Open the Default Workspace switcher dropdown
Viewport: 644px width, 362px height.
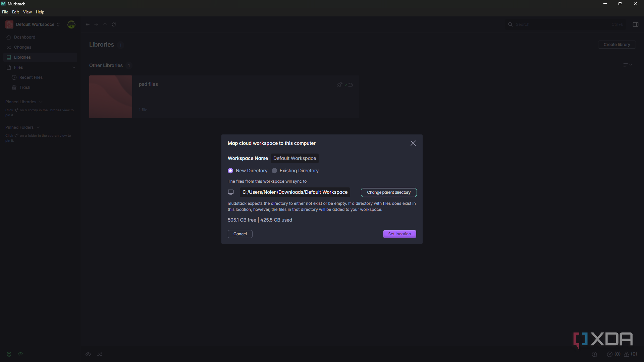(33, 24)
